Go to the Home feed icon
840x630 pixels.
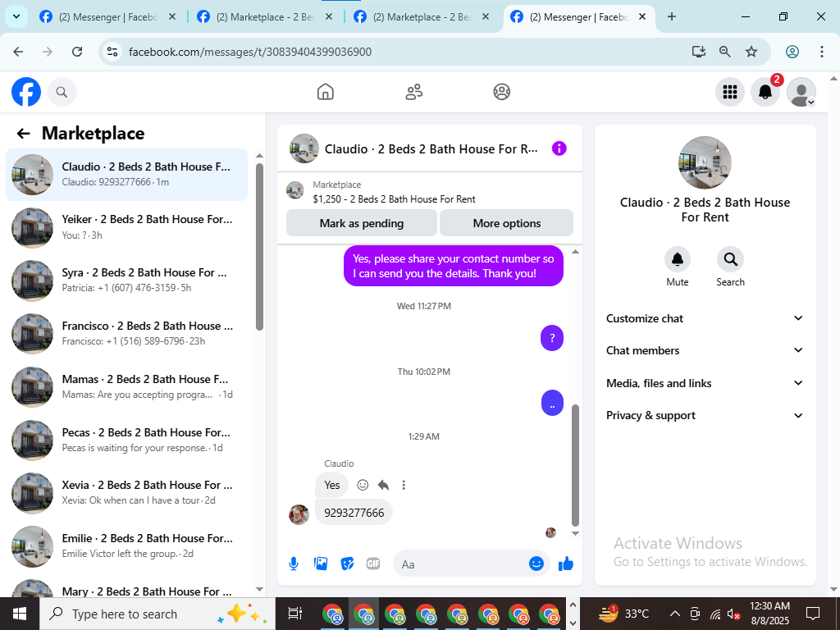click(x=325, y=92)
